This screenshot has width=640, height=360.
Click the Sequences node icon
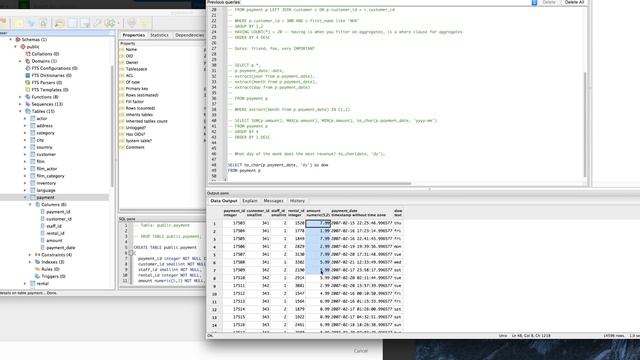[28, 104]
